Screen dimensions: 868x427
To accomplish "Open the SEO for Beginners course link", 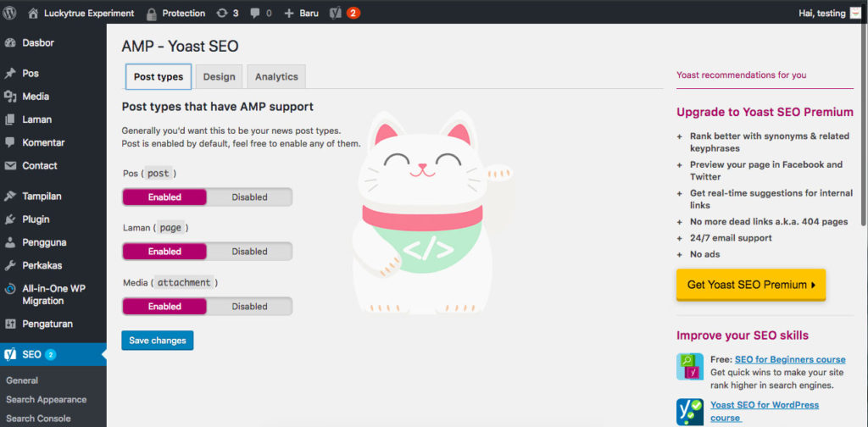I will tap(790, 359).
